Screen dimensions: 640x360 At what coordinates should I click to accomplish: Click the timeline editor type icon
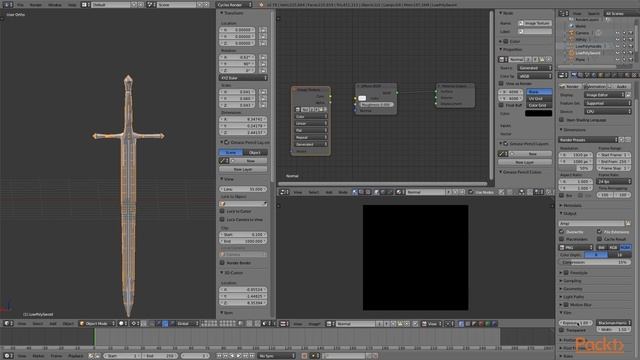click(7, 356)
